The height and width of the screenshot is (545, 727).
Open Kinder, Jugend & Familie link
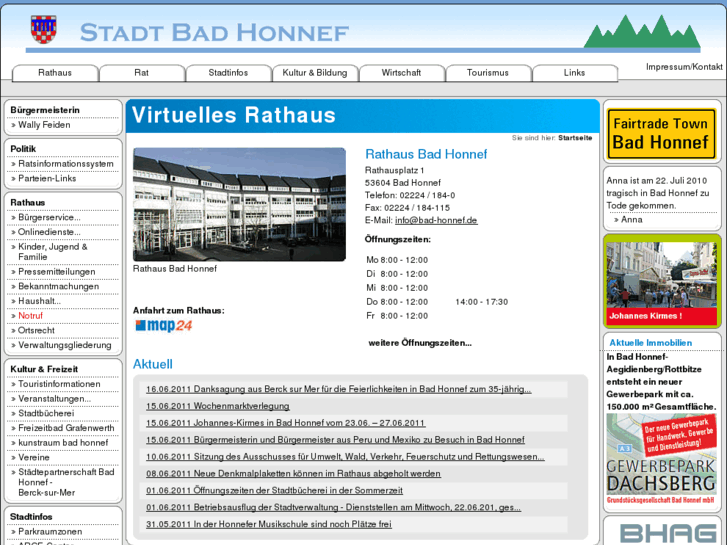pyautogui.click(x=52, y=251)
